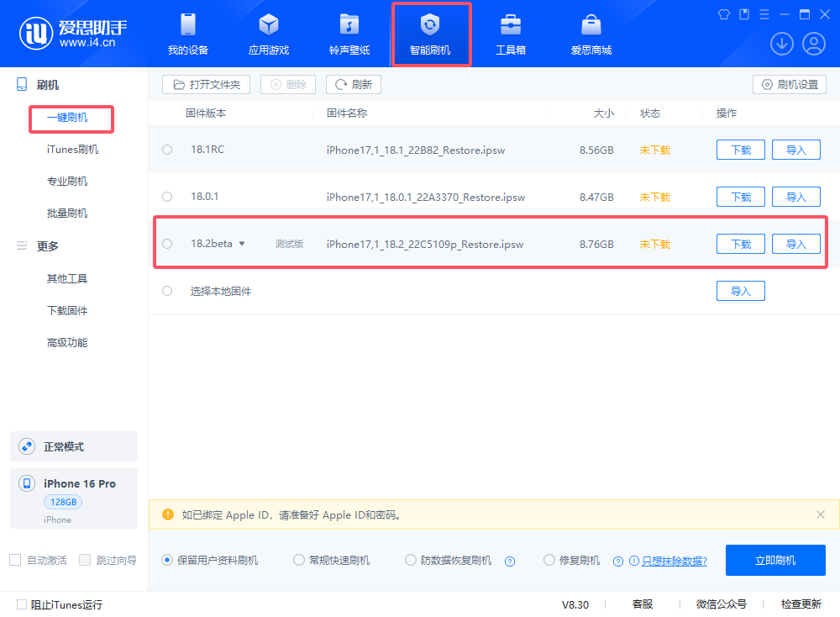Click the 立即刷机 flash now button

775,560
